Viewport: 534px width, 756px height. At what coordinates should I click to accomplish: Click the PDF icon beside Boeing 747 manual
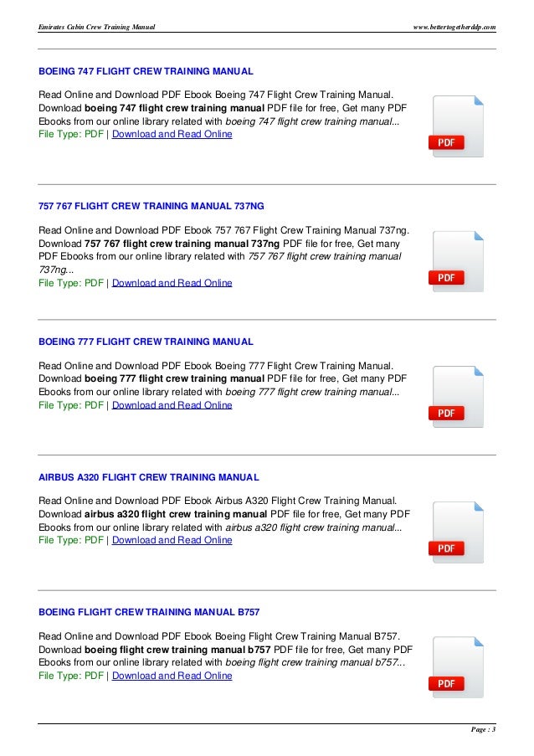456,126
